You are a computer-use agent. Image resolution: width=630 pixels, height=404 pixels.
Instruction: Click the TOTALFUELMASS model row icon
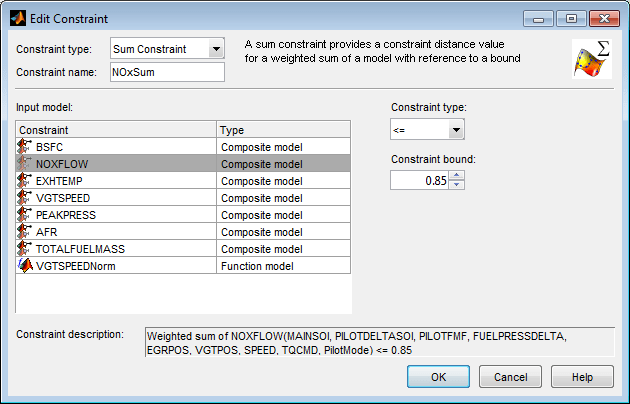[25, 249]
